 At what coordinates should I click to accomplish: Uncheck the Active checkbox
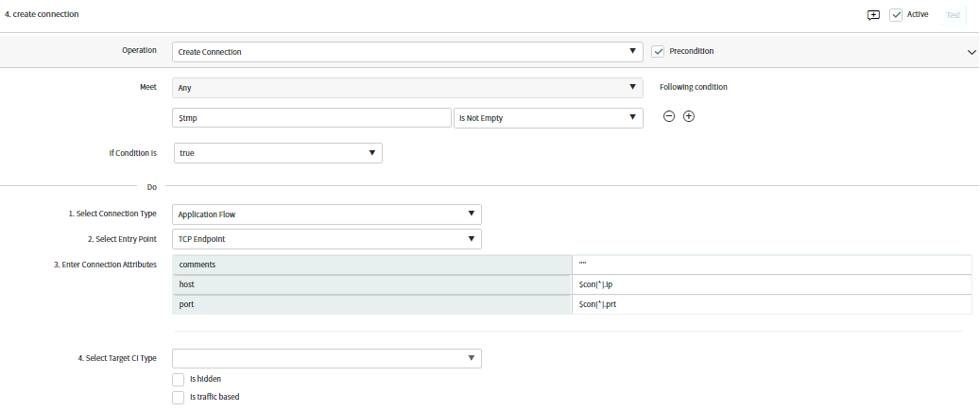(896, 15)
